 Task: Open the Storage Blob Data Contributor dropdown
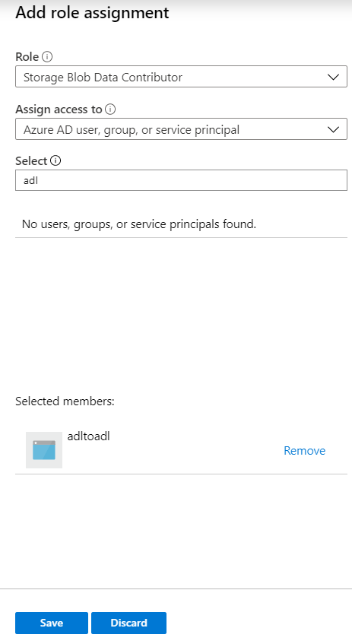point(181,77)
